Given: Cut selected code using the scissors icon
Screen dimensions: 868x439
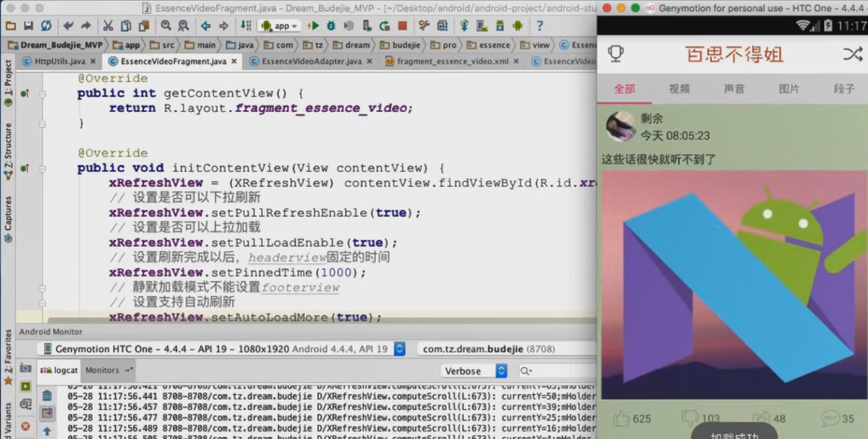Looking at the screenshot, I should pos(108,26).
